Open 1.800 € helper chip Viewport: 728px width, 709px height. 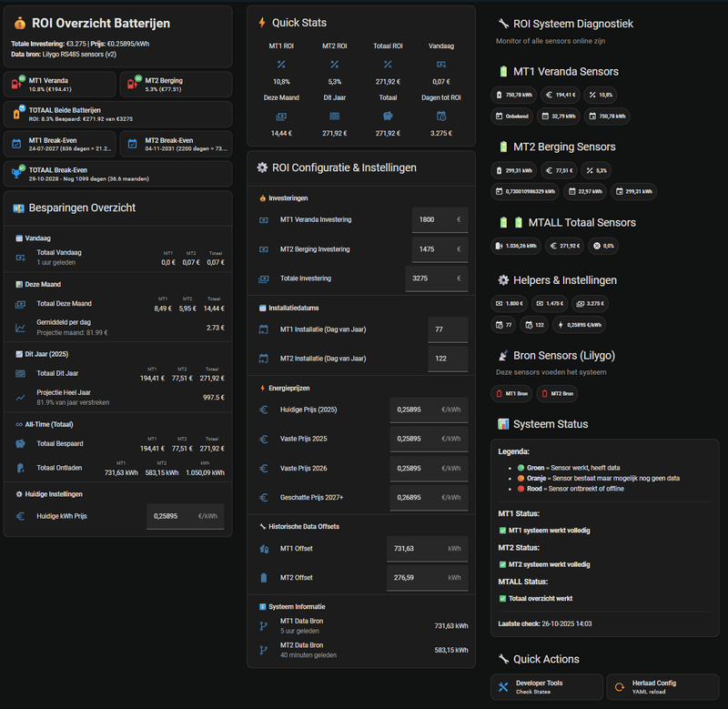(509, 304)
